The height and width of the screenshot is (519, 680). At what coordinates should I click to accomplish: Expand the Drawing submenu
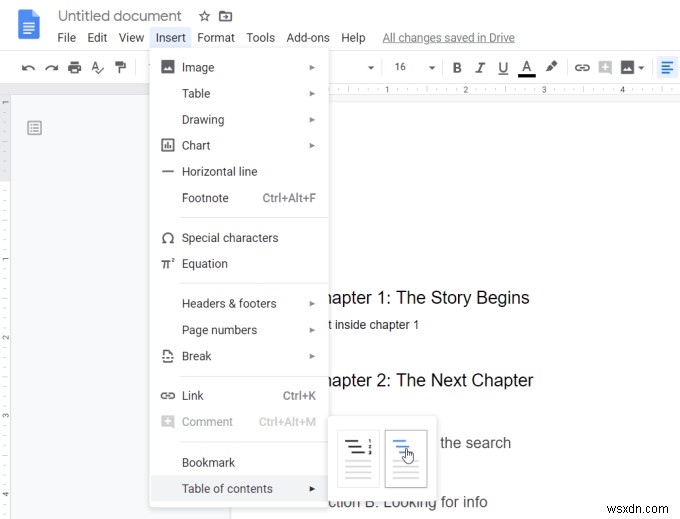(239, 119)
